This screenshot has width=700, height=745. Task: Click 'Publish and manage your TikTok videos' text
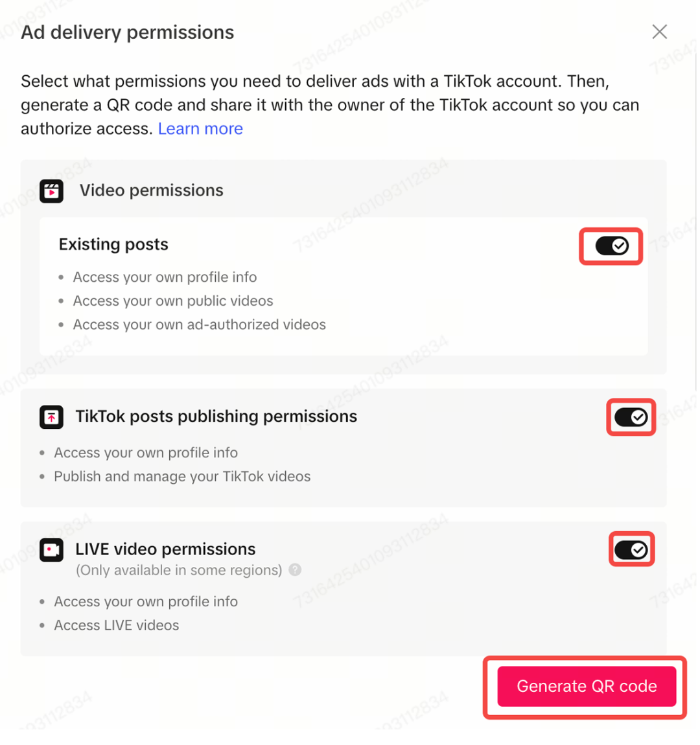(x=183, y=477)
